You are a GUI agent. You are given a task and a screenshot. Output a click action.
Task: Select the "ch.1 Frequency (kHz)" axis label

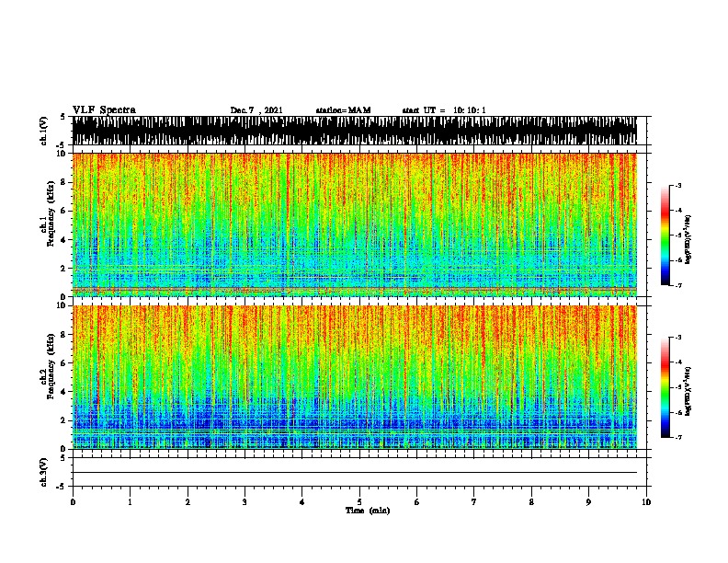[x=47, y=213]
